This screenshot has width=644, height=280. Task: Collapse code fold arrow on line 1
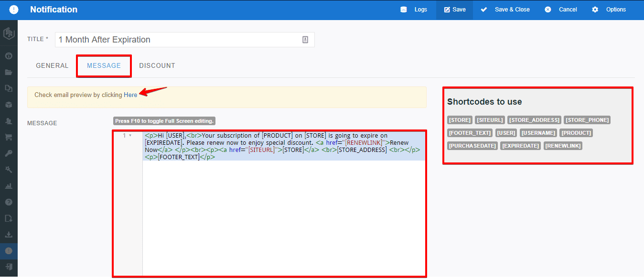click(x=130, y=136)
